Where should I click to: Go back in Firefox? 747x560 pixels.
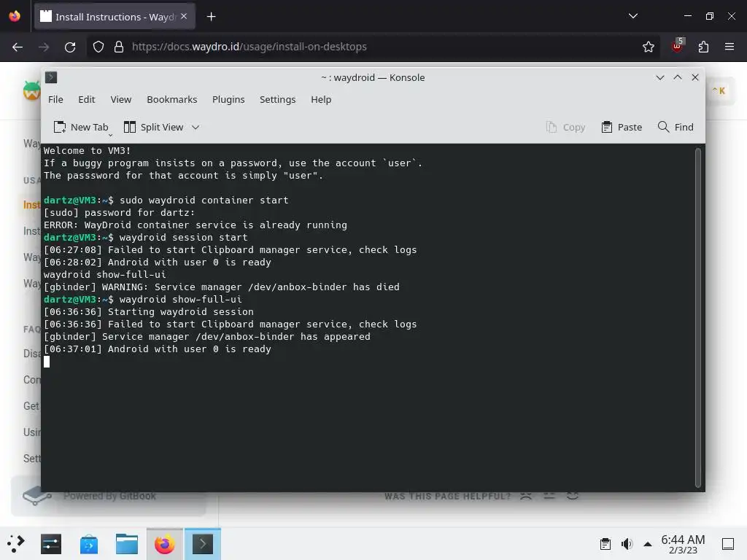point(18,47)
